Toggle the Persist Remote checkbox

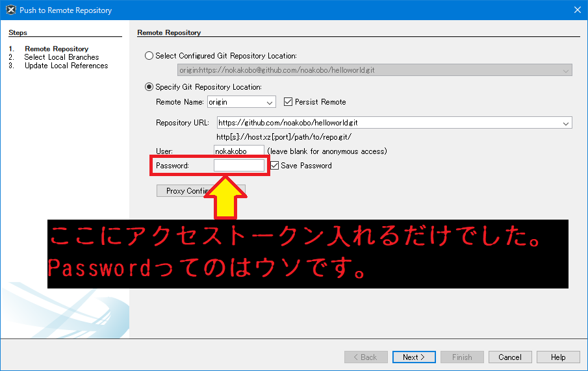pos(288,101)
